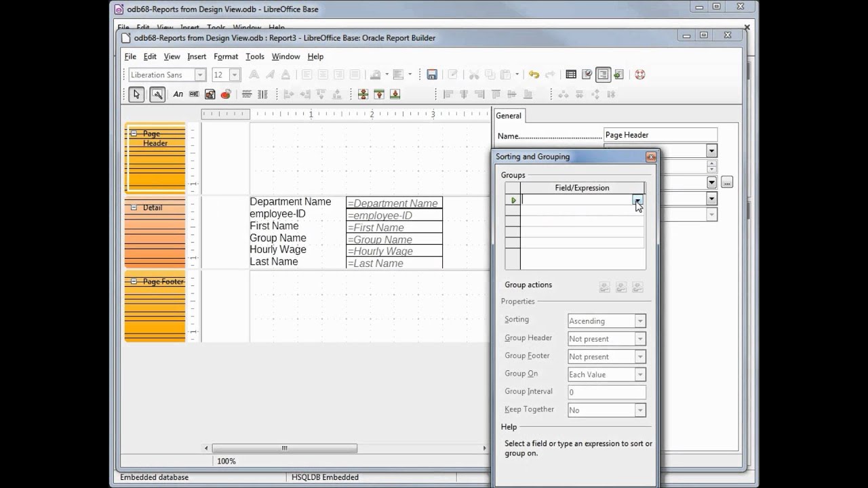Click the Underline 'A' formatting icon

pyautogui.click(x=285, y=75)
